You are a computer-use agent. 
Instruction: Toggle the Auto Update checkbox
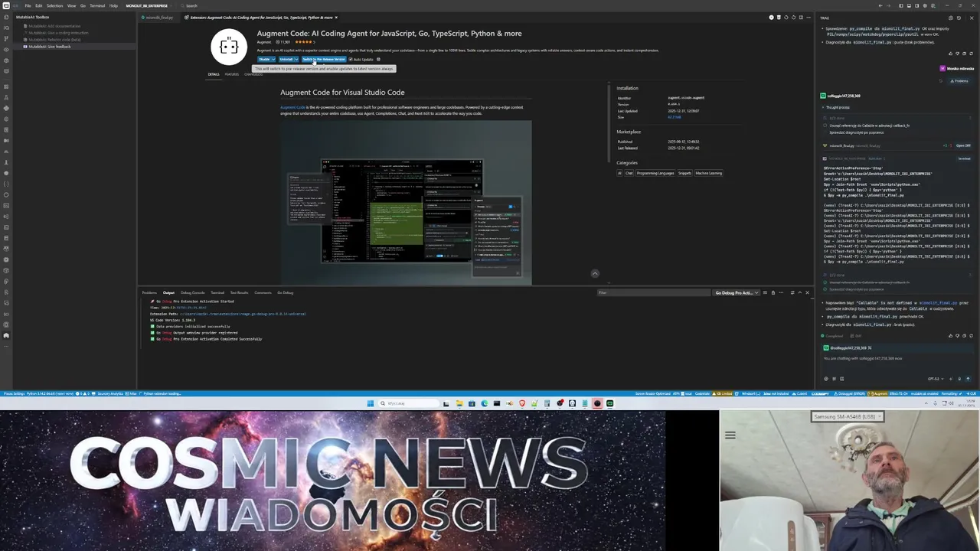point(351,59)
